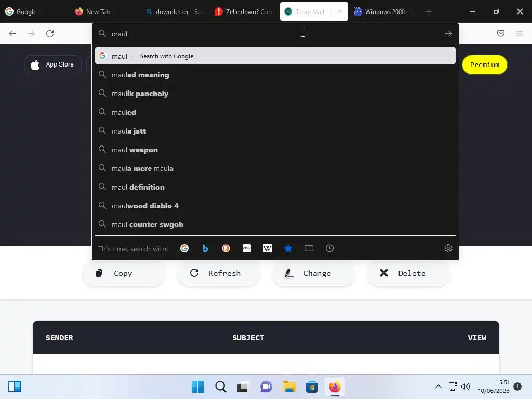Open search settings gear icon
The height and width of the screenshot is (399, 532).
(448, 248)
